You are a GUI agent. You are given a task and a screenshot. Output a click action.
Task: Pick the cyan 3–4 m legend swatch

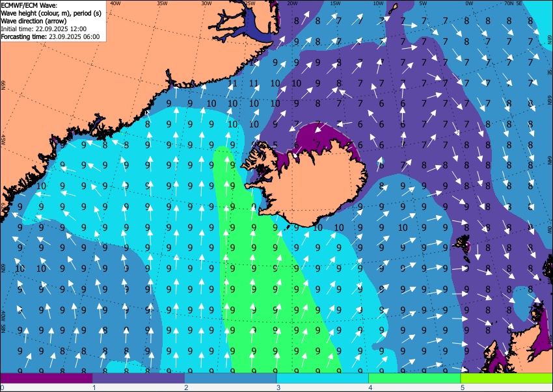[x=322, y=378]
